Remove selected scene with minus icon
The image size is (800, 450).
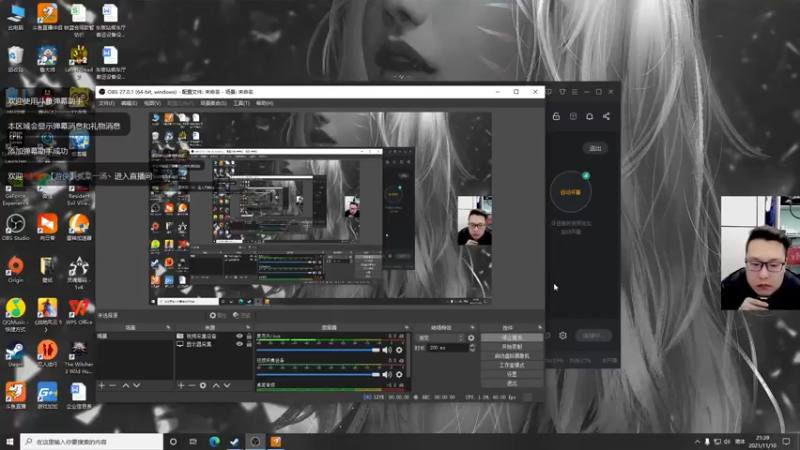[113, 385]
